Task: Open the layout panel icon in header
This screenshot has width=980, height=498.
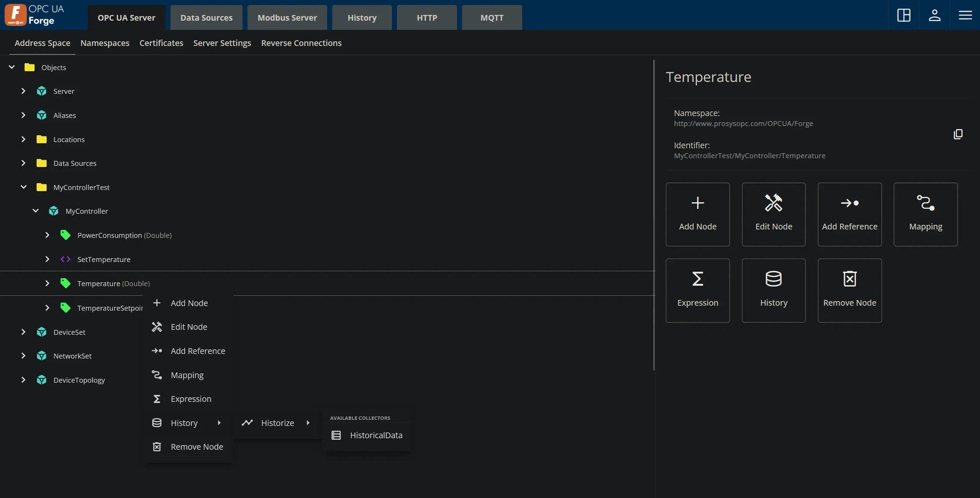Action: click(904, 15)
